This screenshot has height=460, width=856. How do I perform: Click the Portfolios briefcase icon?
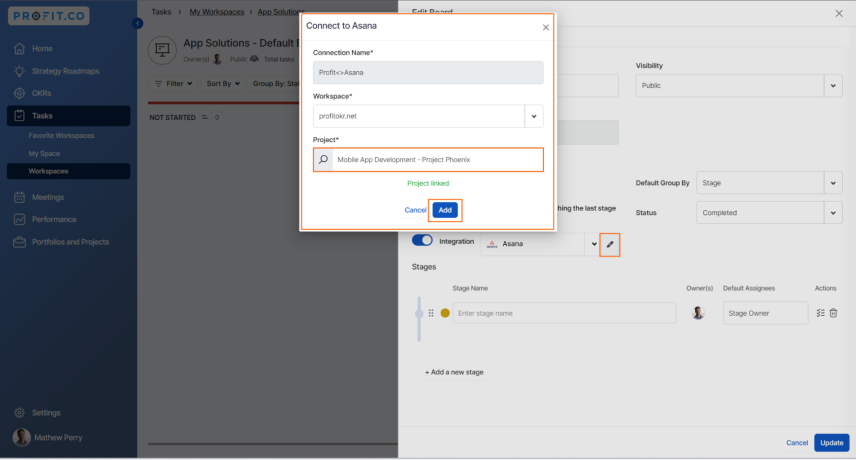[19, 242]
